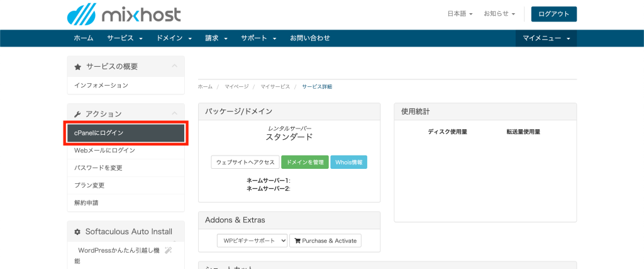Image resolution: width=644 pixels, height=269 pixels.
Task: Open WordPressかんたん引越し機能 in the sidebar
Action: [x=126, y=255]
